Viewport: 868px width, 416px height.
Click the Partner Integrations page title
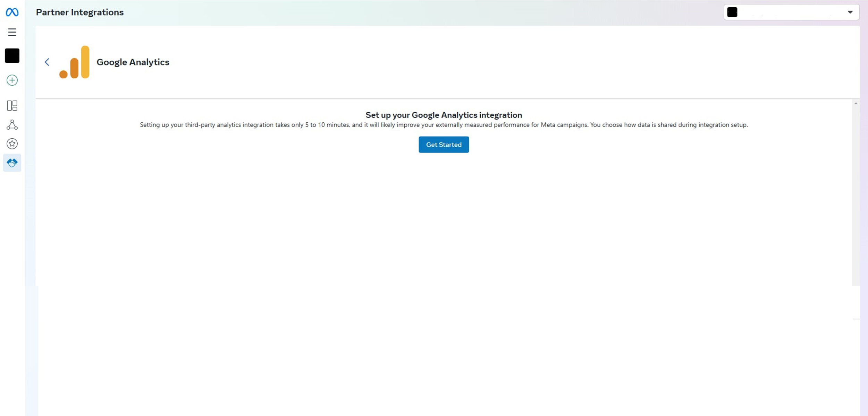[x=80, y=12]
